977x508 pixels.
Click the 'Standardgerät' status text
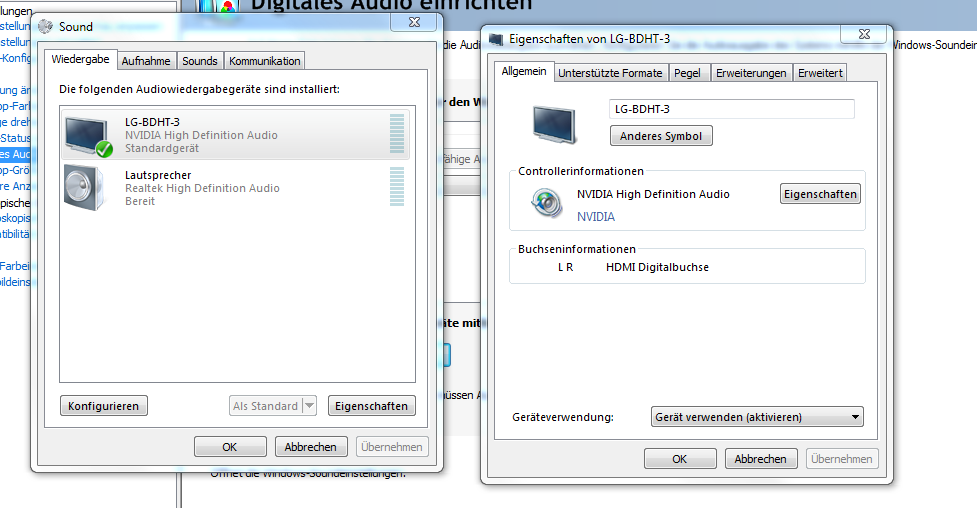coord(162,148)
